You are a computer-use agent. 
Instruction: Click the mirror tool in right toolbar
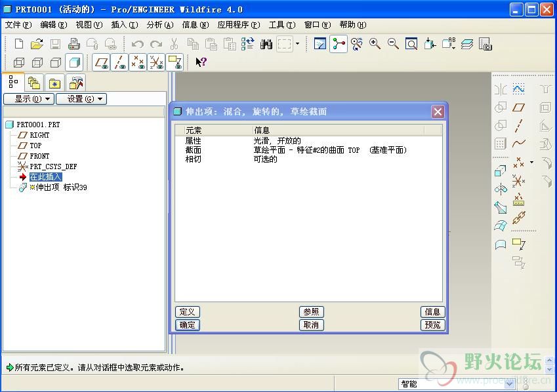(501, 89)
